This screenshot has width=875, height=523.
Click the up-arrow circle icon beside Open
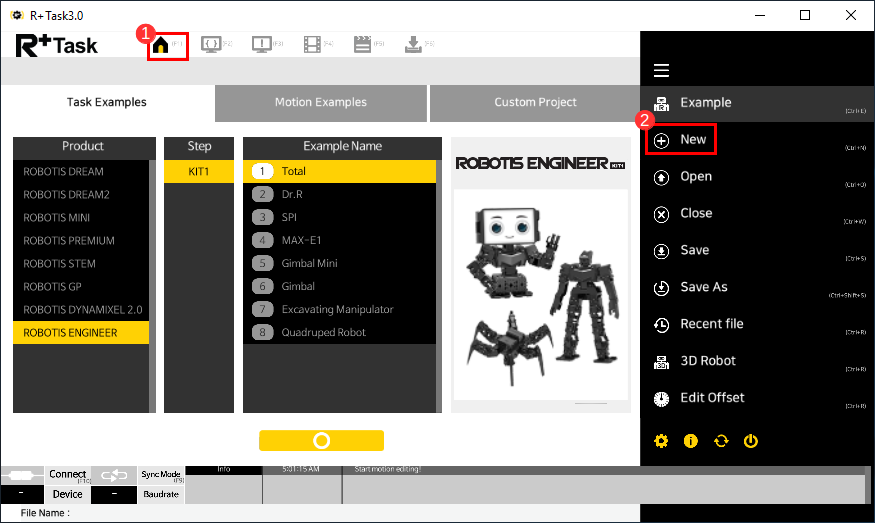point(661,177)
